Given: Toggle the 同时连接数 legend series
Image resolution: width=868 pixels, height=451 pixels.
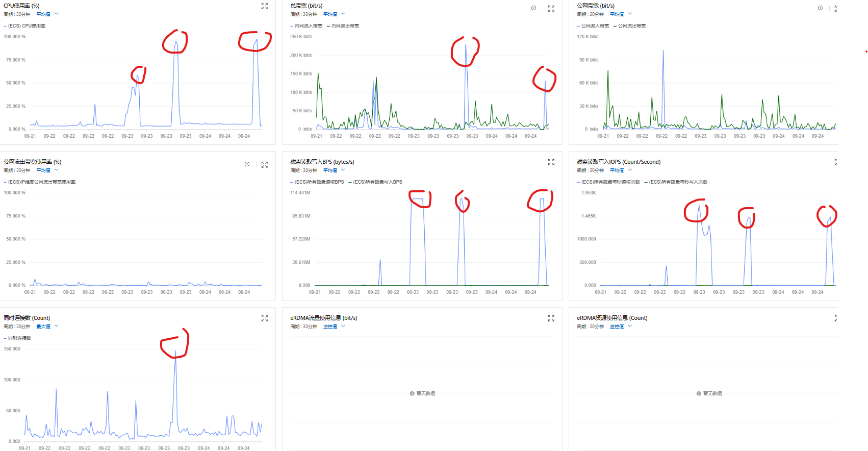Looking at the screenshot, I should click(x=19, y=338).
